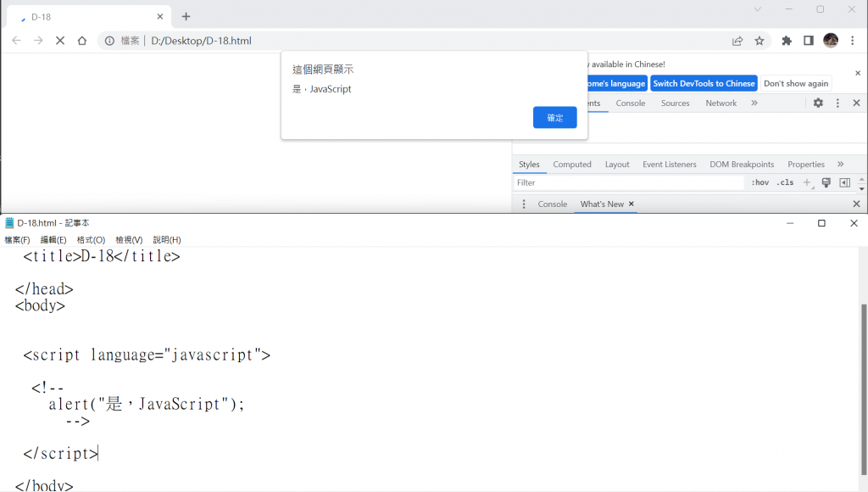The image size is (868, 492).
Task: Select the Properties sidebar tab
Action: click(x=806, y=164)
